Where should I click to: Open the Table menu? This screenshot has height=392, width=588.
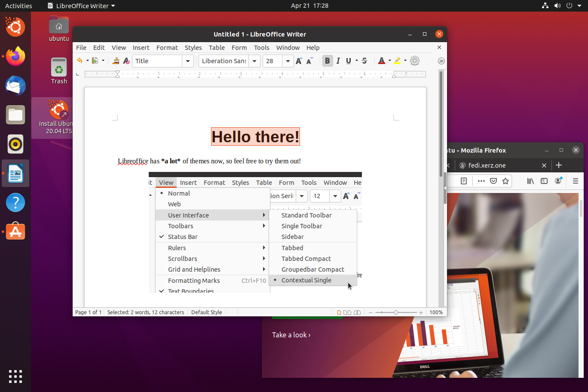pos(217,48)
